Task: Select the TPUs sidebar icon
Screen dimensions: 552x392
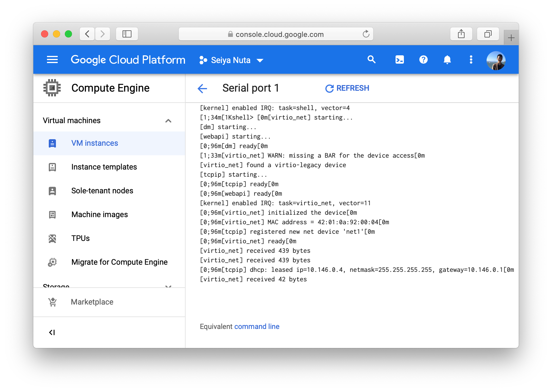Action: tap(52, 238)
